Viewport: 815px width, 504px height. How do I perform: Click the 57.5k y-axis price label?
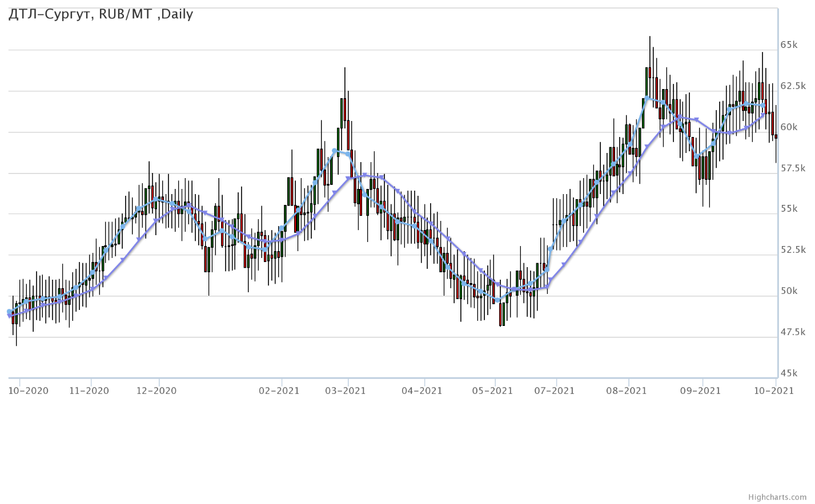[x=793, y=168]
